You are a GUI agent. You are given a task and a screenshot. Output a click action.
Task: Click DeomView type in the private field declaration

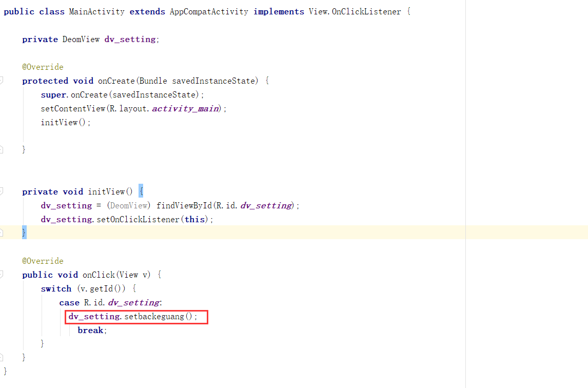pyautogui.click(x=81, y=39)
